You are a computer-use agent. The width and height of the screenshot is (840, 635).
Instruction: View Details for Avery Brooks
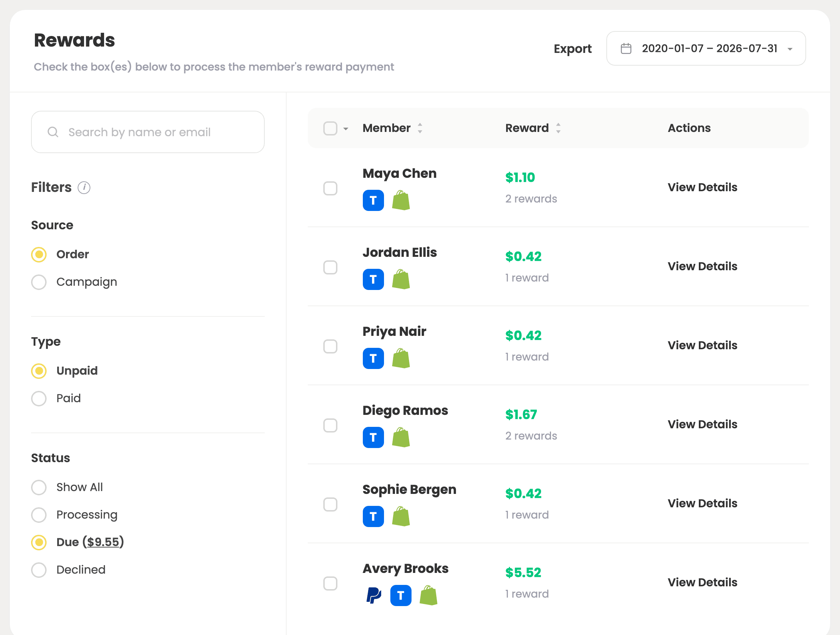(702, 582)
